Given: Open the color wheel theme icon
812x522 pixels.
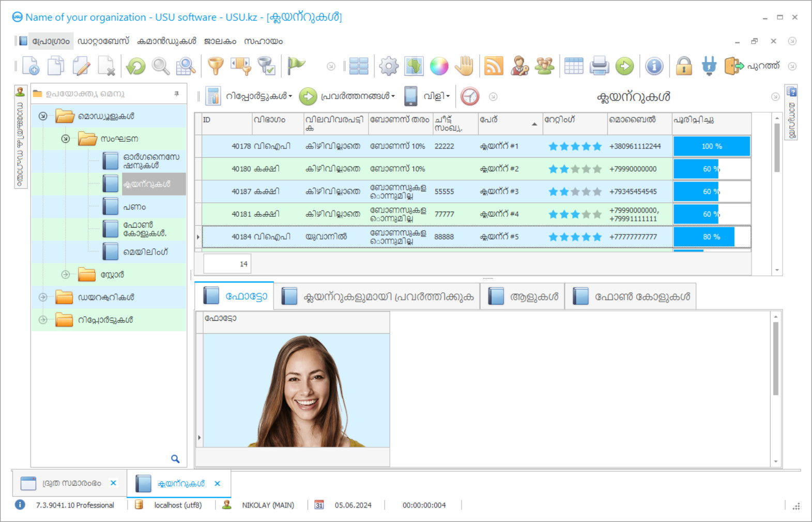Looking at the screenshot, I should coord(439,66).
